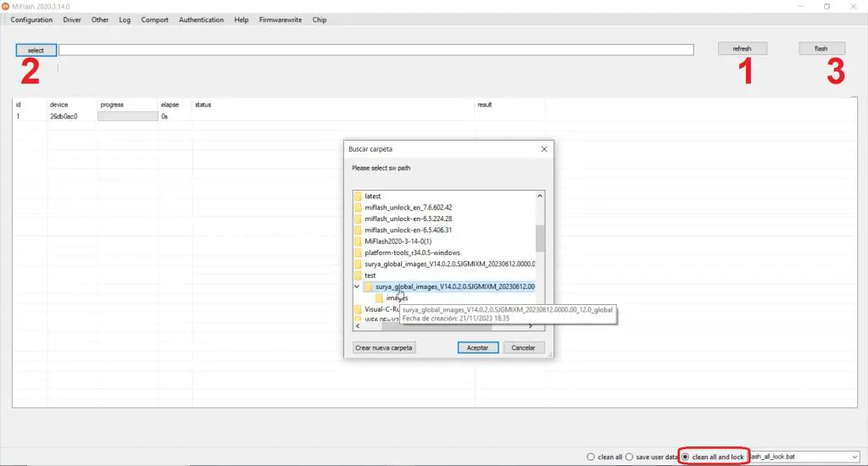Select the images subfolder
868x466 pixels.
pyautogui.click(x=397, y=297)
